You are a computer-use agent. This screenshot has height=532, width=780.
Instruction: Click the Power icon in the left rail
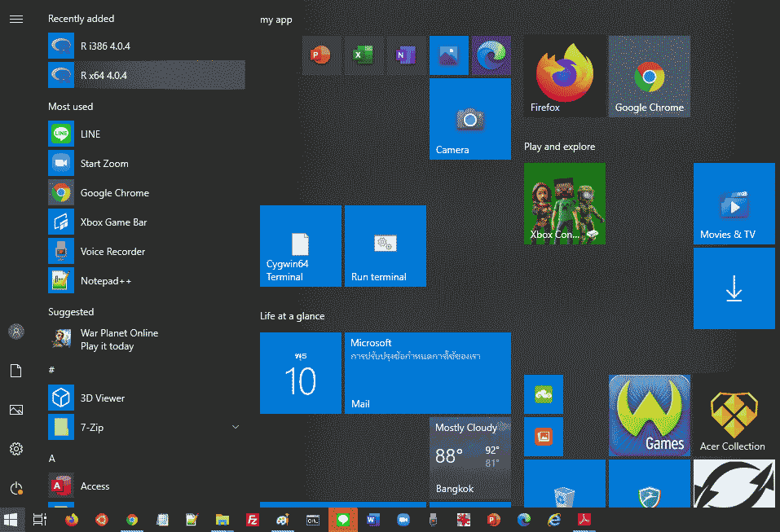16,488
